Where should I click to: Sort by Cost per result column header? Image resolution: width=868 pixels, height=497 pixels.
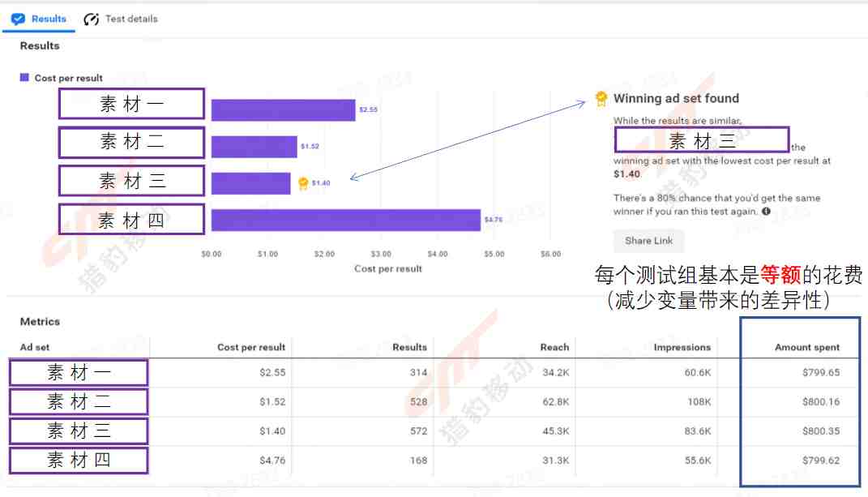[251, 347]
